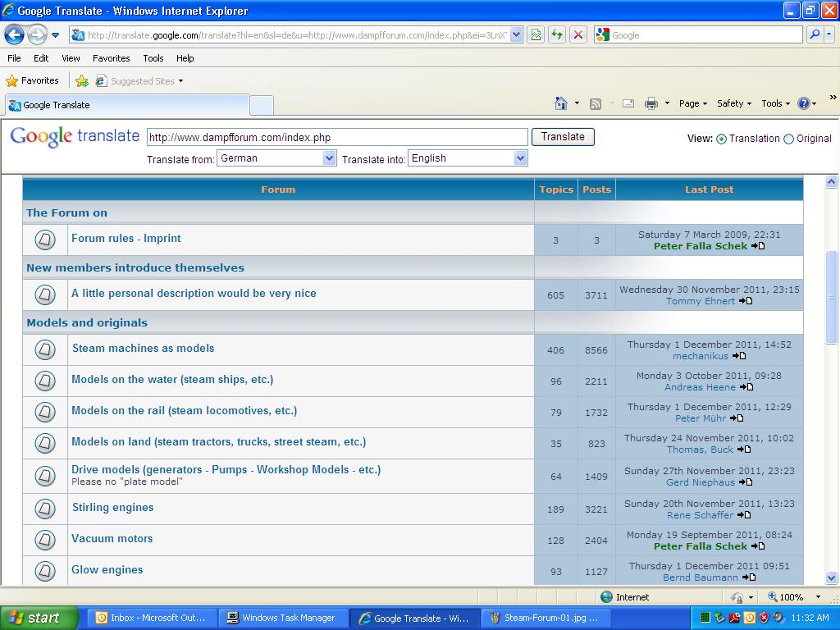The image size is (840, 630).
Task: Click the Compatibility View icon beside address bar
Action: [x=535, y=35]
